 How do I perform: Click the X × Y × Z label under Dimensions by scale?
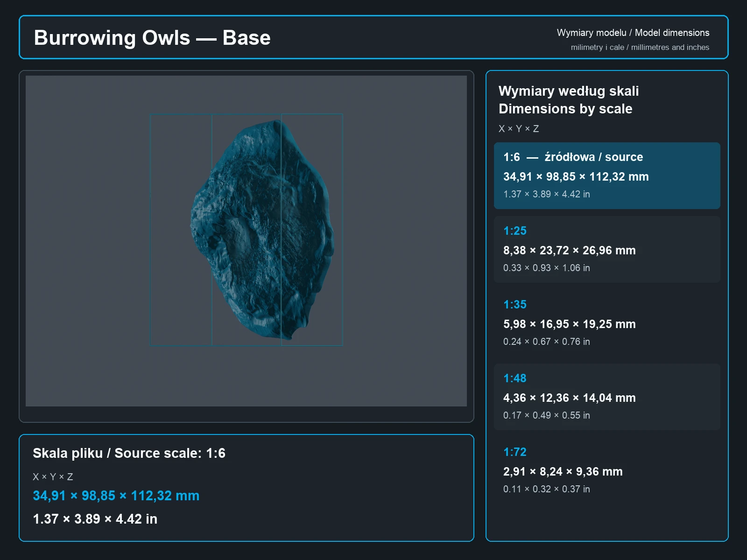519,129
